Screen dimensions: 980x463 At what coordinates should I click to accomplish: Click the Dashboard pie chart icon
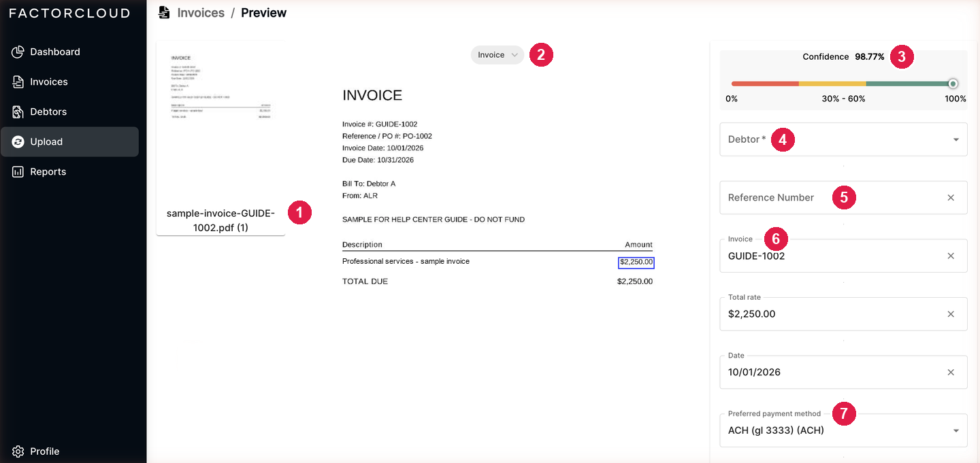tap(18, 52)
